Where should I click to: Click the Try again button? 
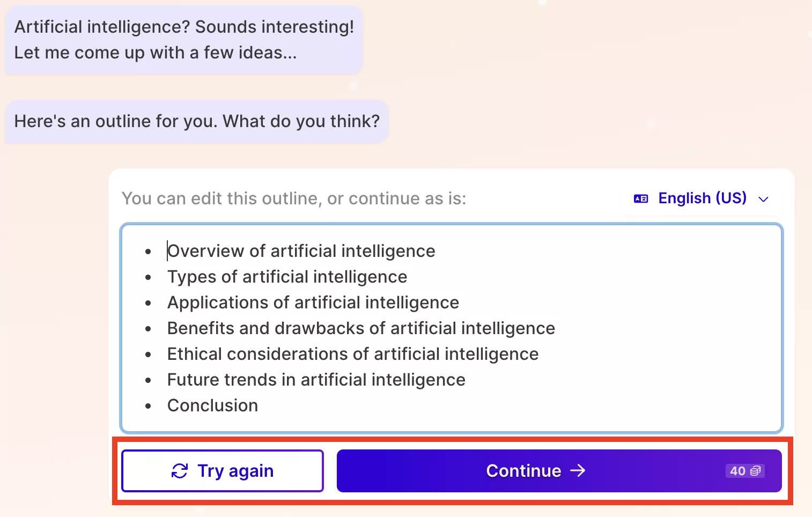pos(222,471)
